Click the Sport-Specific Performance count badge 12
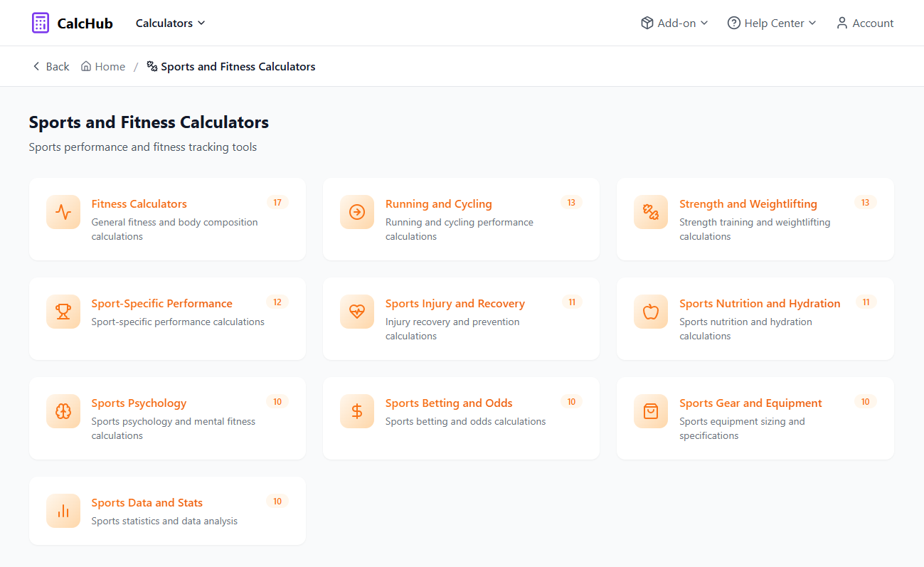 pos(277,302)
